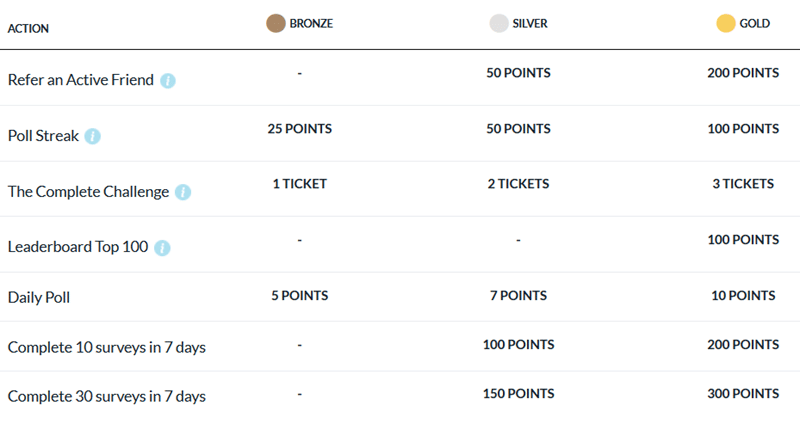Click the Daily Poll row label
800x422 pixels.
pyautogui.click(x=39, y=297)
